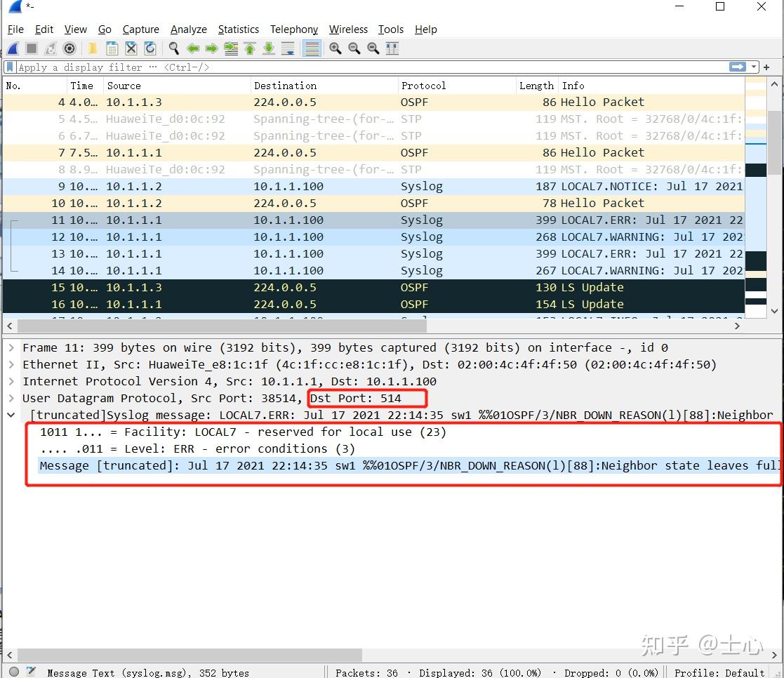
Task: Open the Analyze menu
Action: tap(189, 29)
